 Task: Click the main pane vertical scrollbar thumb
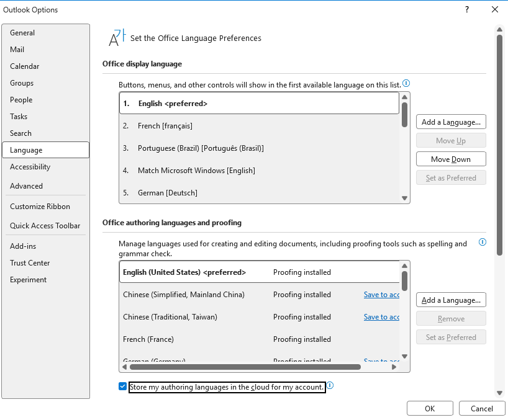pyautogui.click(x=499, y=145)
